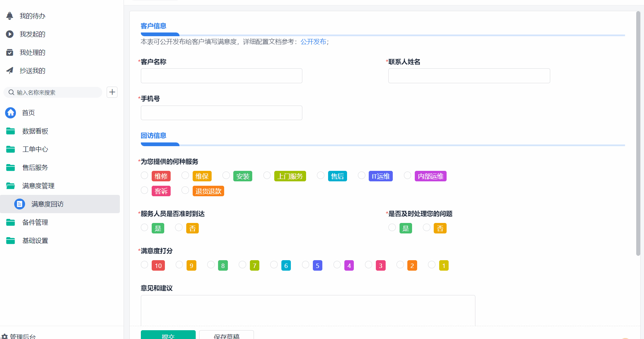Click the paper plane icon beside 抄送我的
The width and height of the screenshot is (644, 339).
[10, 71]
